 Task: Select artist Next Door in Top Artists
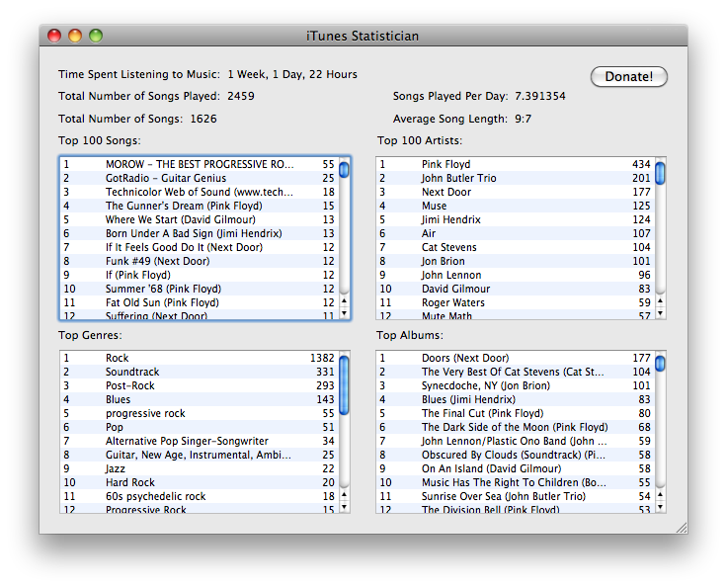[x=516, y=192]
